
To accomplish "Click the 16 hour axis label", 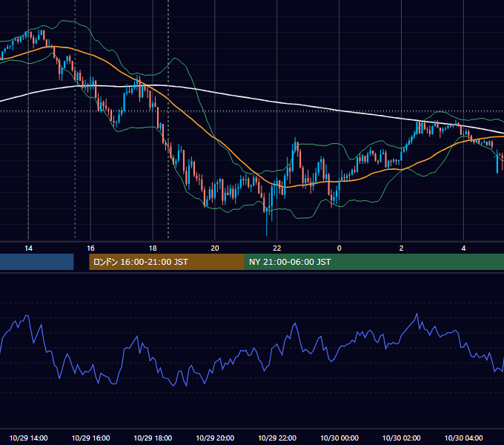I will point(90,248).
